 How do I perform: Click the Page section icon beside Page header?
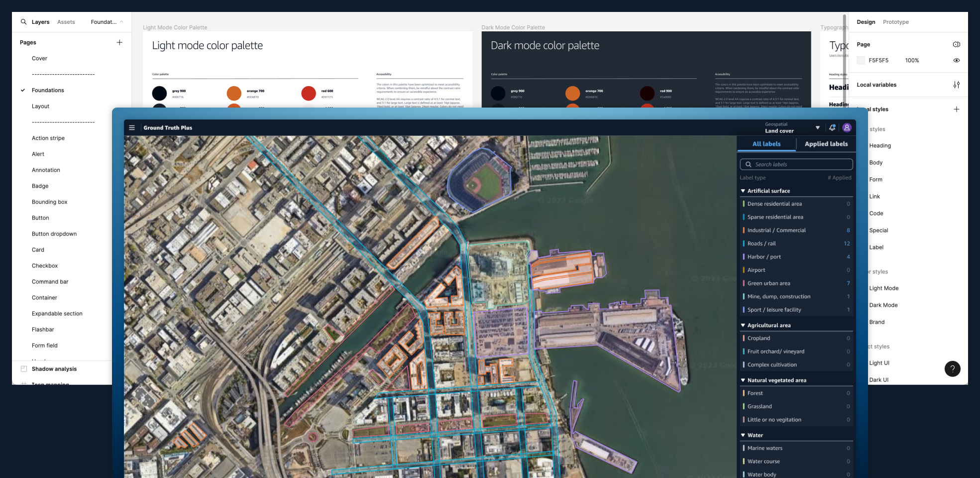(x=956, y=44)
